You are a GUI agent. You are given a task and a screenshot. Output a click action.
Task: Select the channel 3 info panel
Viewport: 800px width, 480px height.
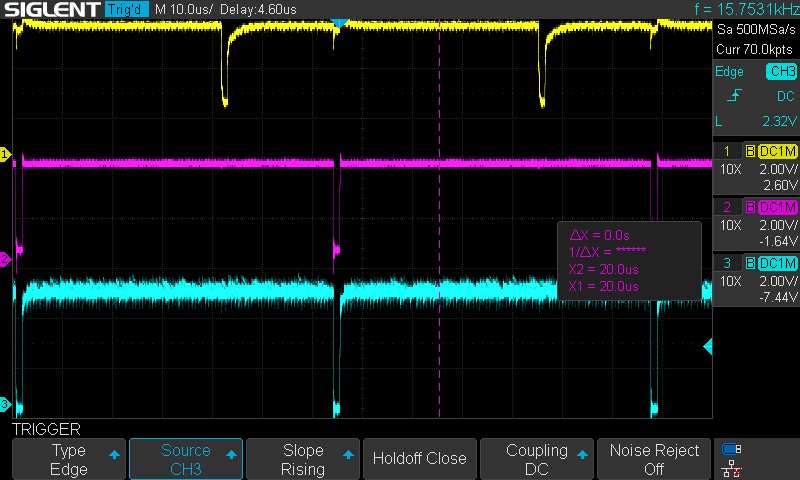755,279
